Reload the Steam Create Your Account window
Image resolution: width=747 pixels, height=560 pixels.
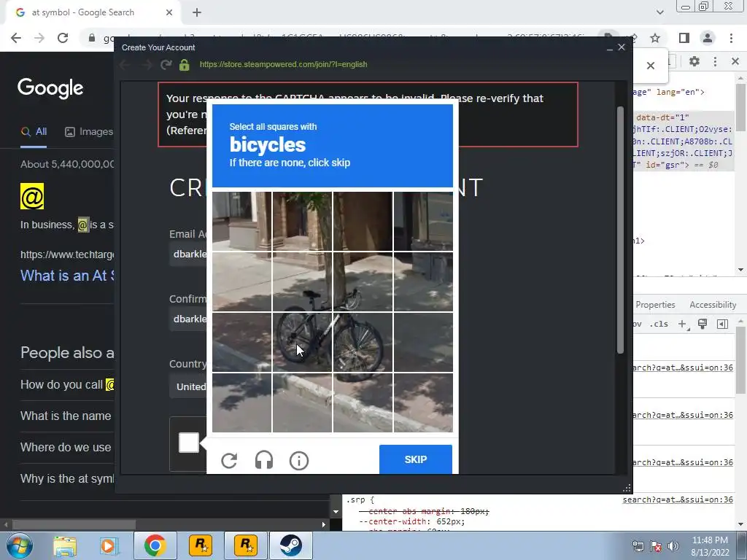(166, 64)
